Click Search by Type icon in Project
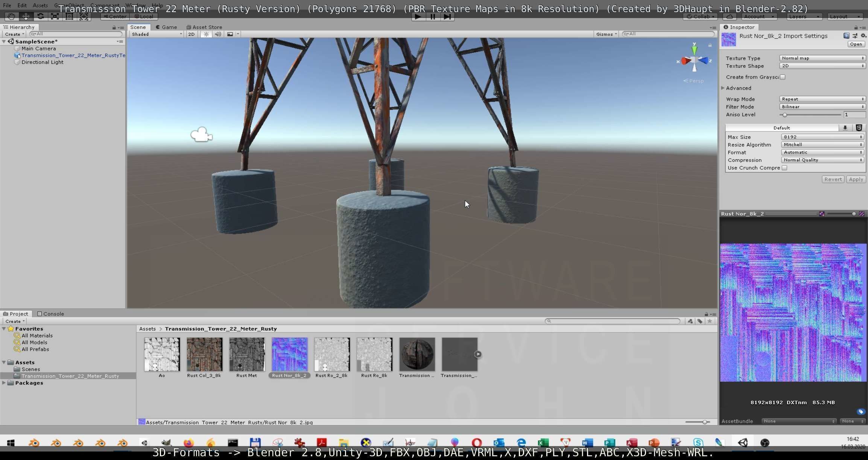The height and width of the screenshot is (460, 868). 690,321
